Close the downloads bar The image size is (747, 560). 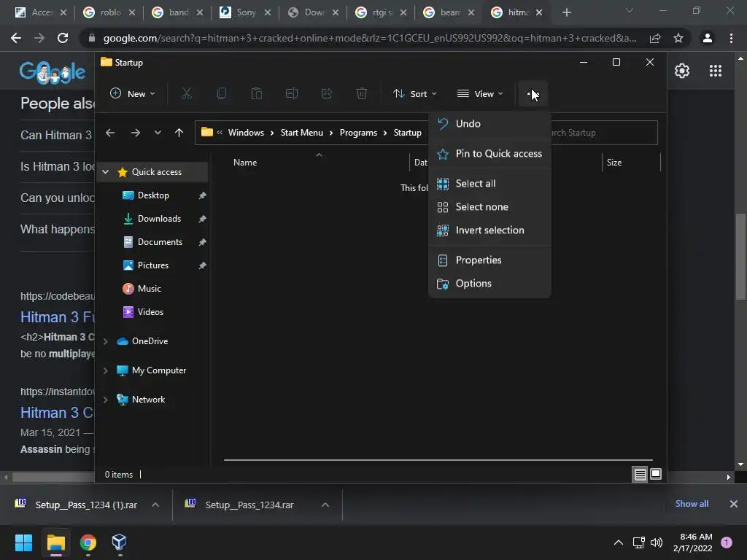point(733,504)
